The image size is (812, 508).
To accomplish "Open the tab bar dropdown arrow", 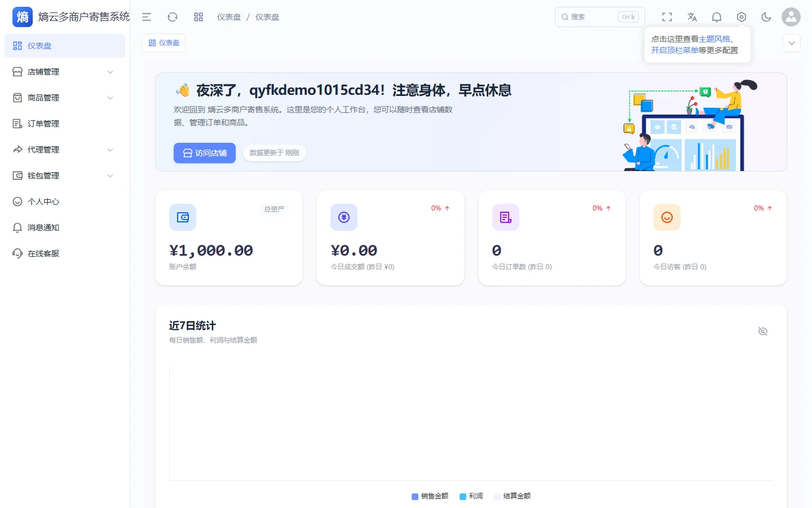I will pyautogui.click(x=792, y=43).
